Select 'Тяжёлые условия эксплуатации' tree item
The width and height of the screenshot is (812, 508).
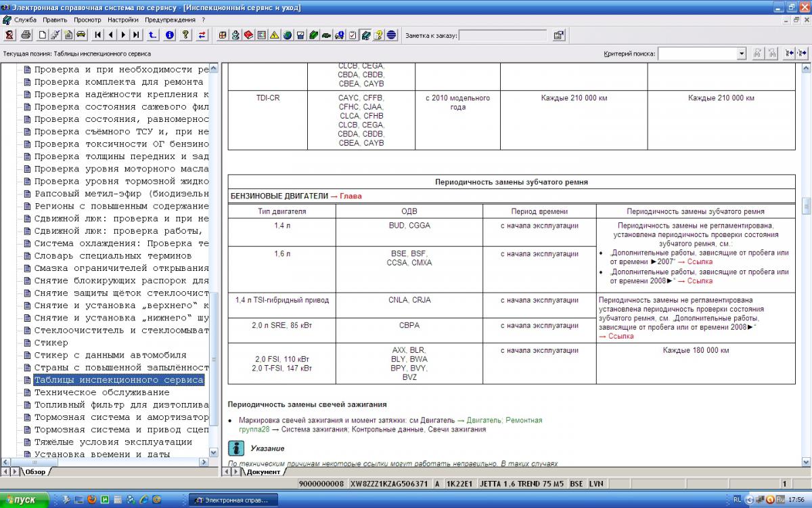(113, 442)
